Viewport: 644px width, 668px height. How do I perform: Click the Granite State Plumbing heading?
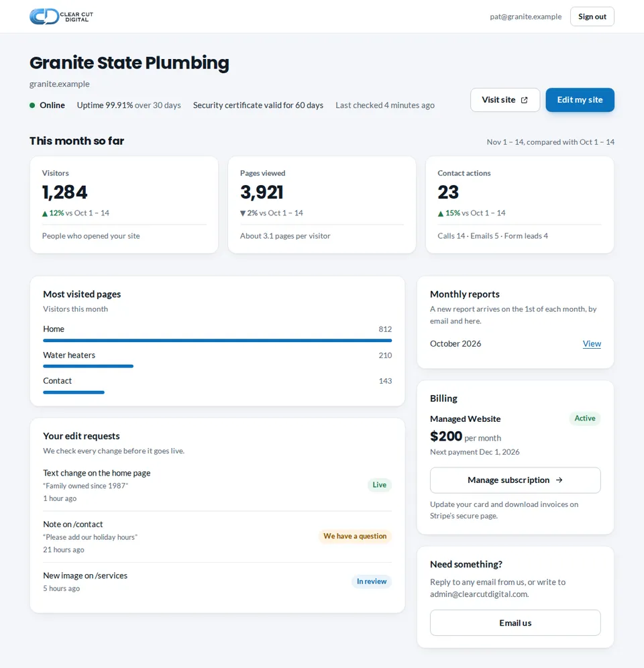pos(129,62)
